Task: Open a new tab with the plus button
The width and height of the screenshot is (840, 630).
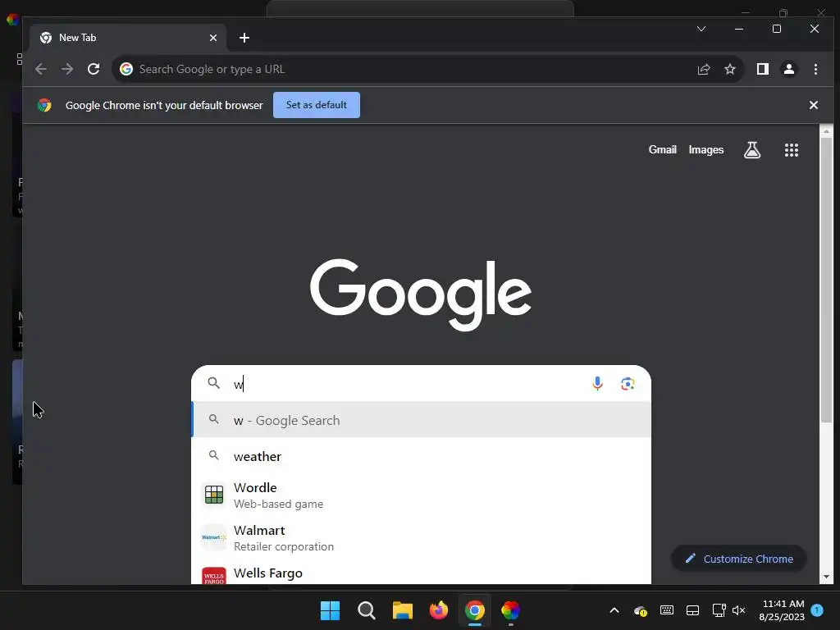Action: click(244, 38)
